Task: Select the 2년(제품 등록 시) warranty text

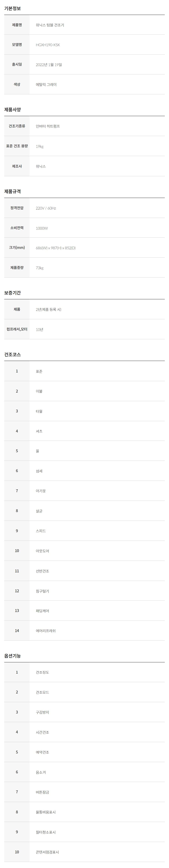Action: point(49,310)
